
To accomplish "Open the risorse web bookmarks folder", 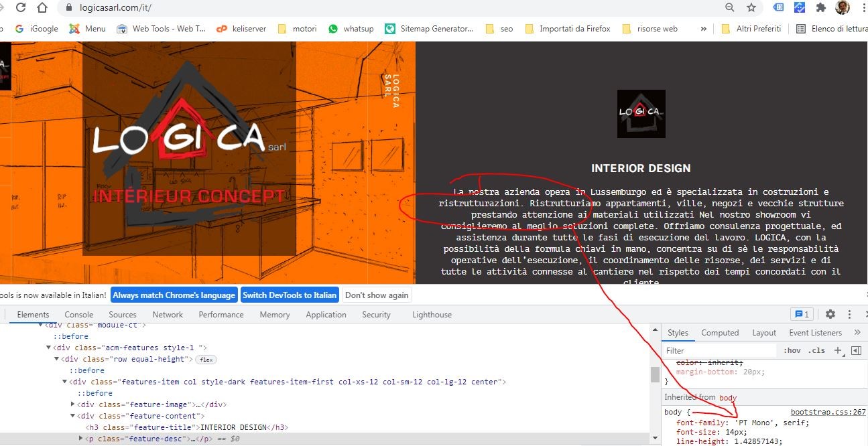I will (x=650, y=29).
